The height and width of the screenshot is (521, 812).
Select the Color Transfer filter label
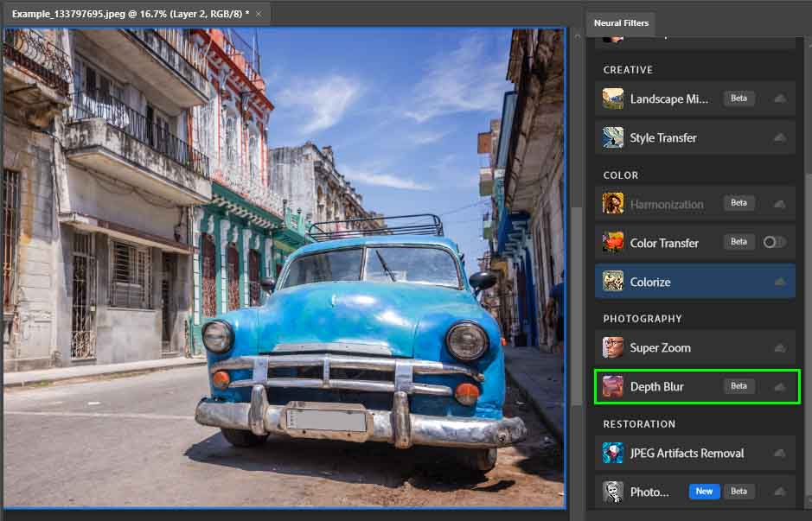click(x=664, y=243)
